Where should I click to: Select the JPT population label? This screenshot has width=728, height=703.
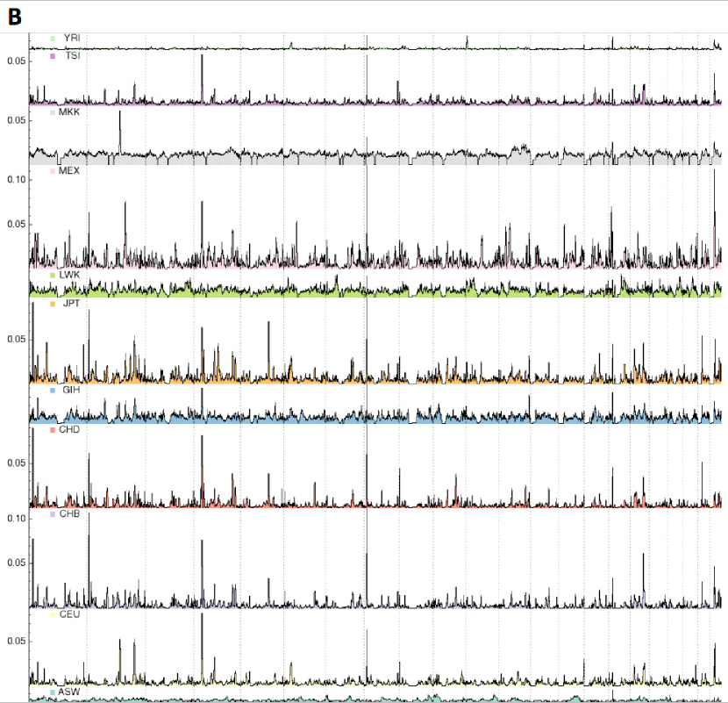pyautogui.click(x=71, y=304)
